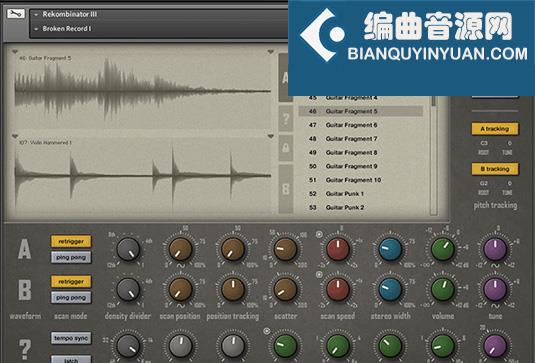Click density divider knob for row B
Image resolution: width=535 pixels, height=363 pixels.
128,290
